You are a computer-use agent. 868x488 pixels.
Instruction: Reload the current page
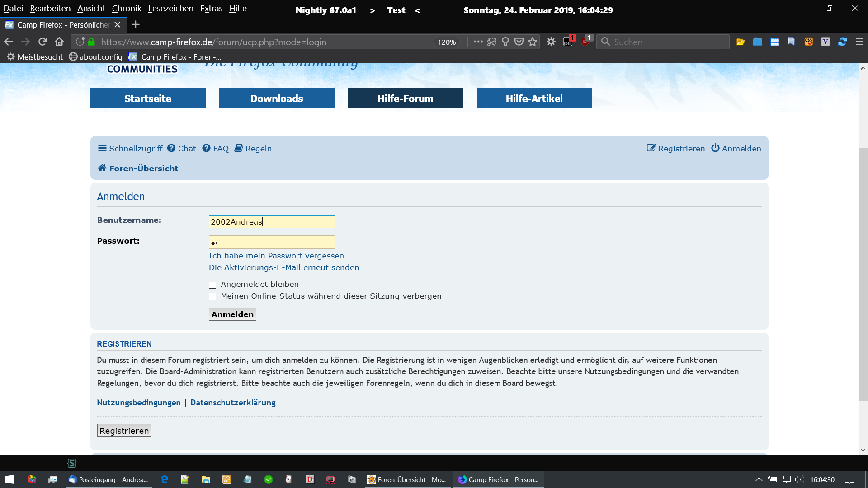[42, 42]
